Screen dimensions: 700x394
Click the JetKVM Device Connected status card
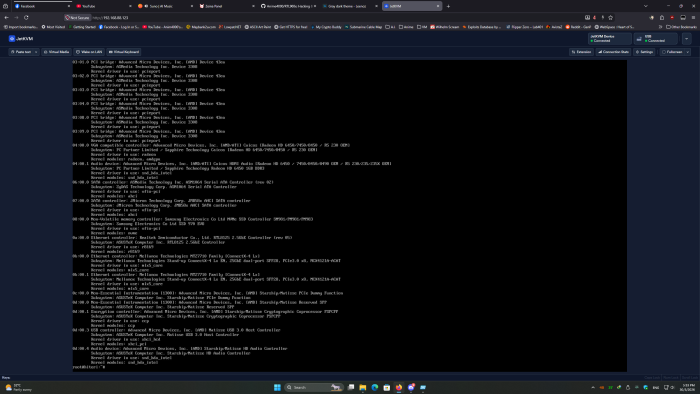click(x=609, y=39)
